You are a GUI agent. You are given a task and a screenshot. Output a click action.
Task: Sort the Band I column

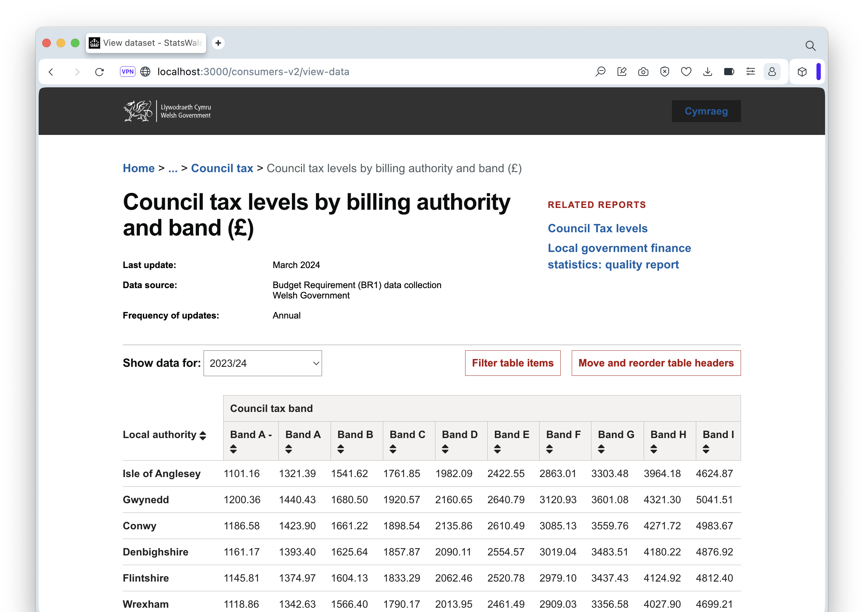click(x=706, y=449)
